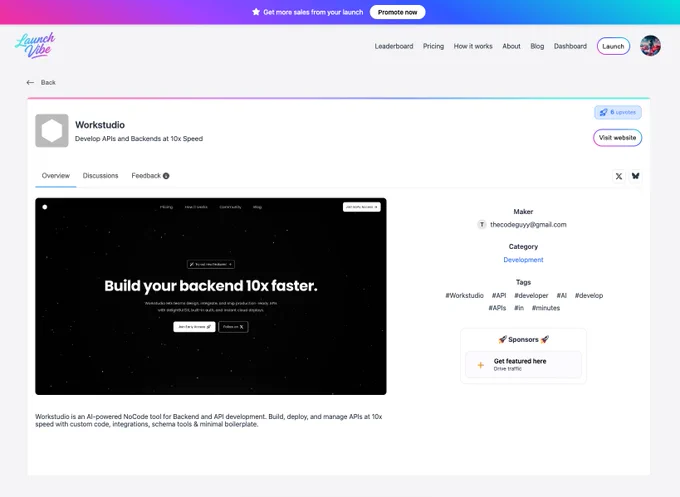680x497 pixels.
Task: Click the Back link text
Action: pyautogui.click(x=48, y=82)
